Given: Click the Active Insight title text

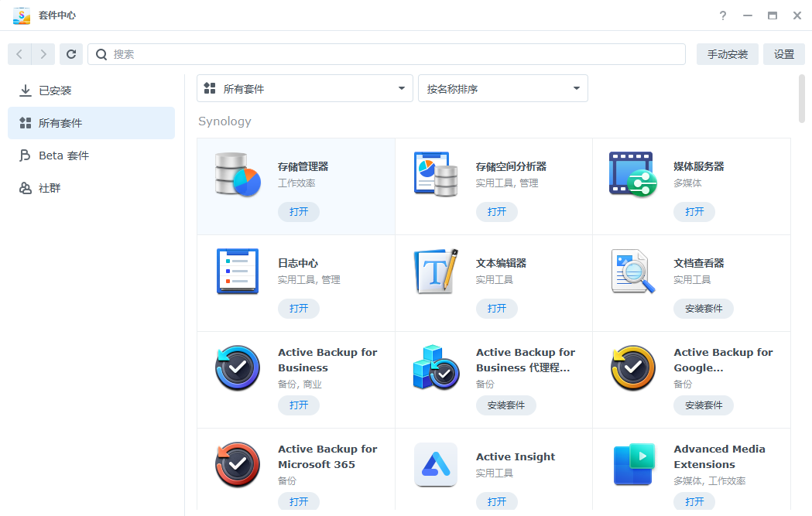Looking at the screenshot, I should (x=516, y=457).
